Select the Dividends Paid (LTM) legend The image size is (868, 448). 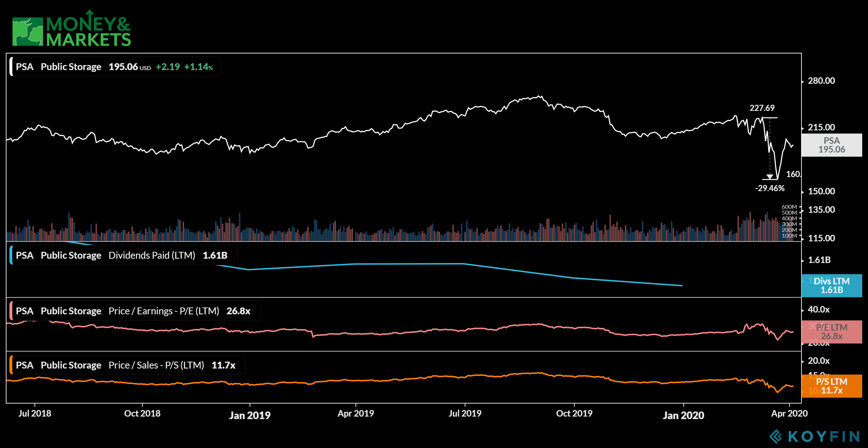pyautogui.click(x=123, y=255)
